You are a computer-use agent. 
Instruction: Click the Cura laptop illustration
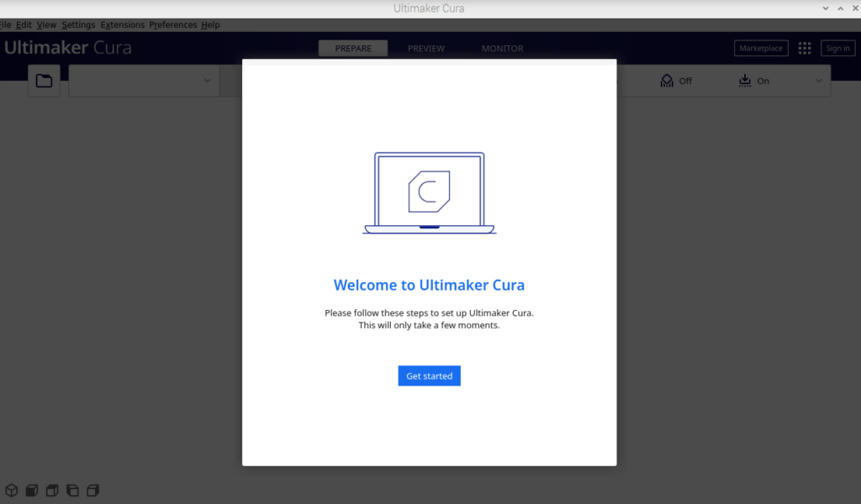tap(429, 193)
